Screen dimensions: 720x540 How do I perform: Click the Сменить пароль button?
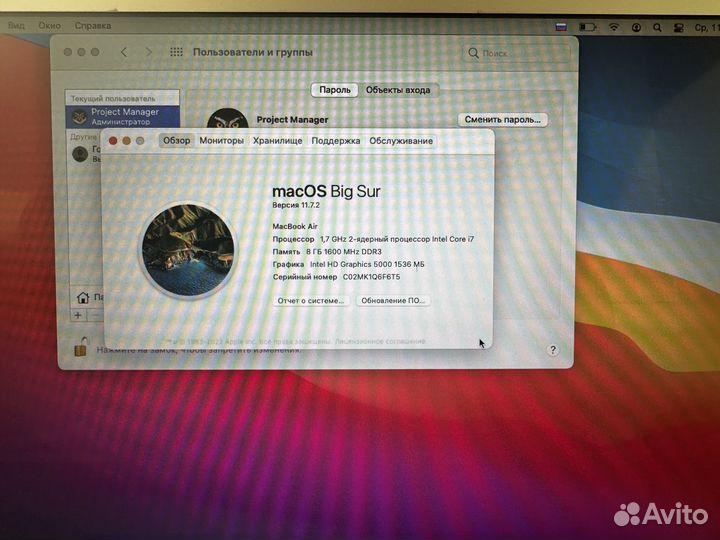[x=502, y=119]
